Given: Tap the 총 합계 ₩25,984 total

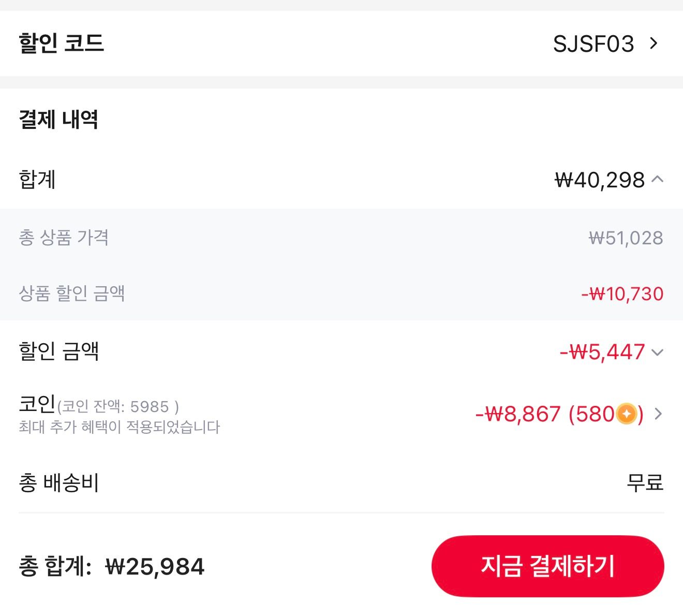Looking at the screenshot, I should point(112,566).
